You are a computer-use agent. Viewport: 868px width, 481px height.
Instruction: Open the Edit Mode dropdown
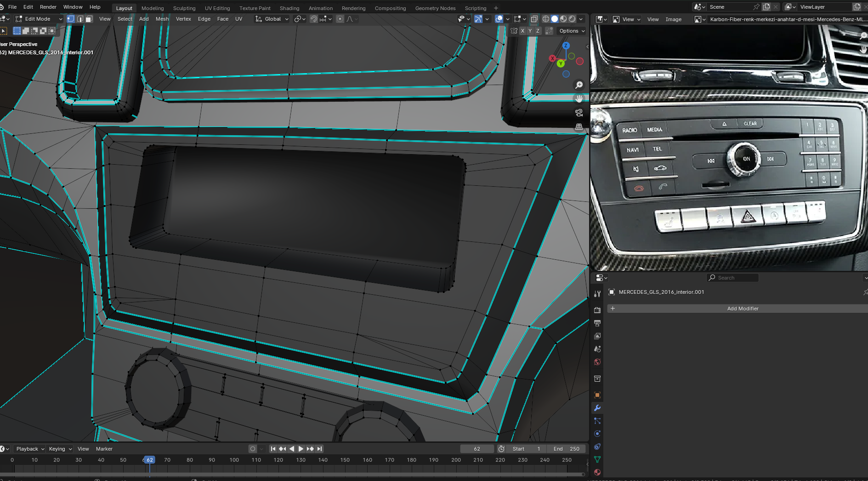[x=39, y=19]
